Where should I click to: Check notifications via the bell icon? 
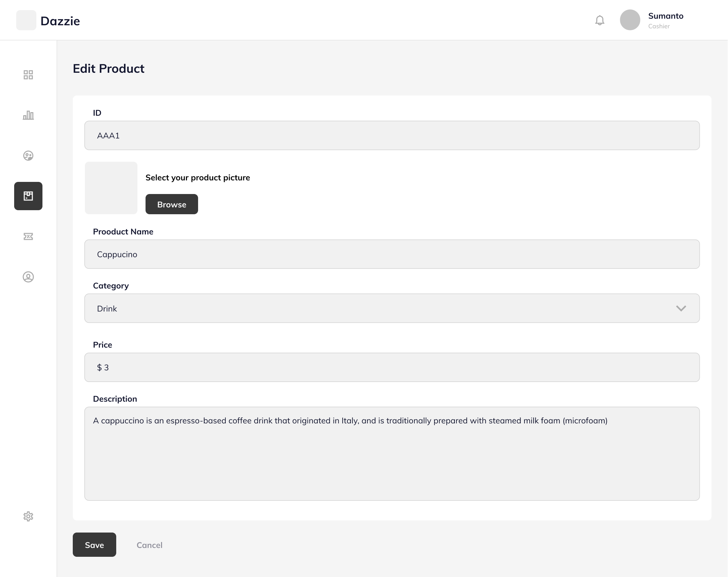point(600,20)
